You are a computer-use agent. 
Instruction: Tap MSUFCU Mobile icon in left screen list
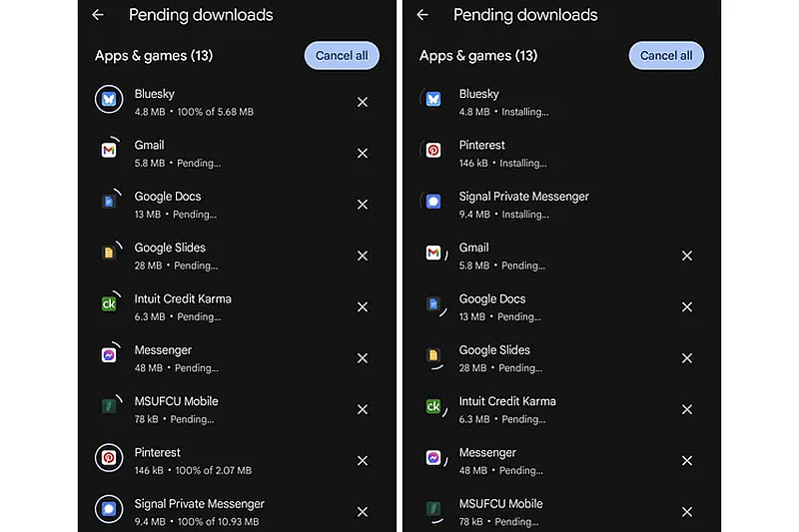[x=109, y=406]
